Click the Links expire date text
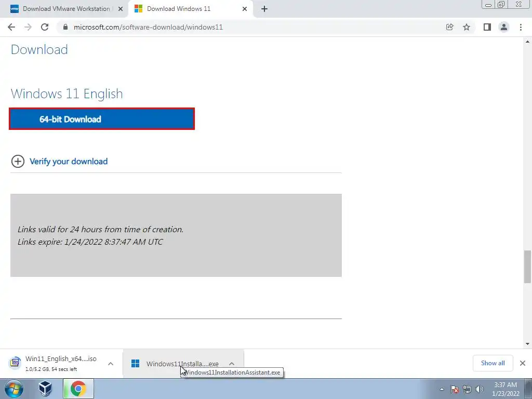 (x=90, y=242)
